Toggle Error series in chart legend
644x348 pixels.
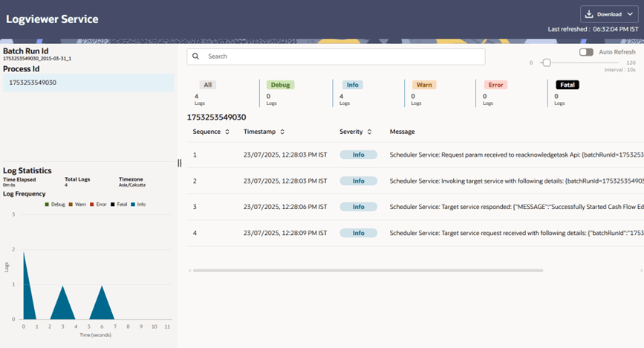[x=98, y=204]
